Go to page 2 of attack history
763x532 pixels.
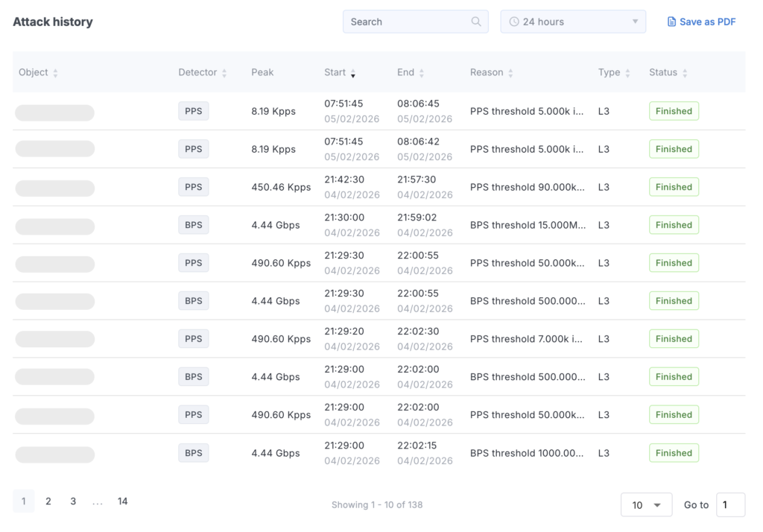pyautogui.click(x=48, y=501)
